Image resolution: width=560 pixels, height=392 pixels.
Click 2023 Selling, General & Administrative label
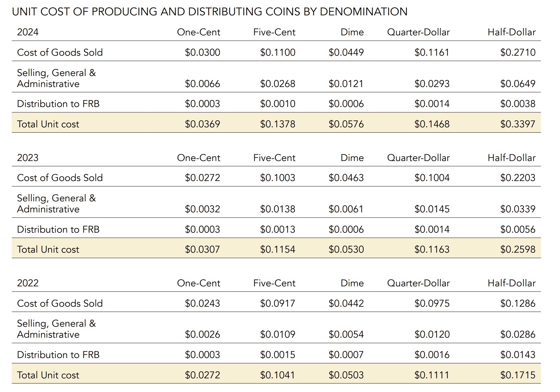pyautogui.click(x=56, y=204)
